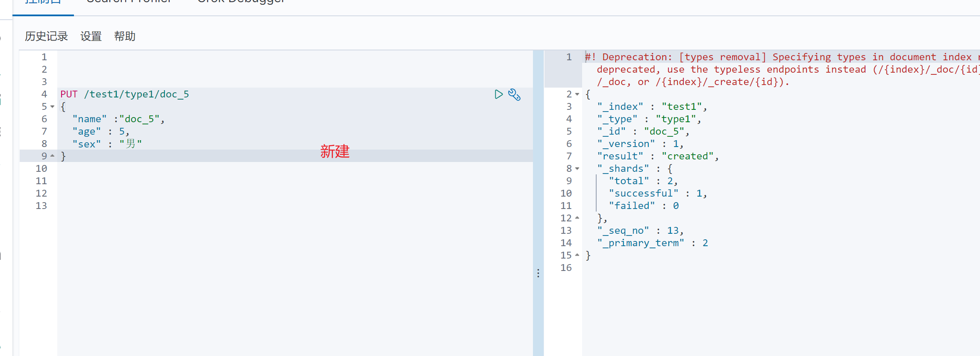Click the "_primary_term" : 2 response line
Viewport: 980px width, 356px height.
click(x=653, y=243)
